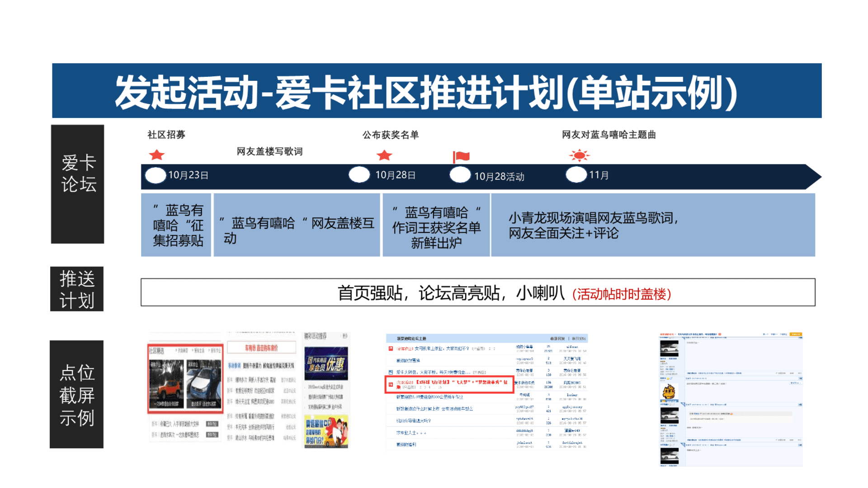This screenshot has width=868, height=488.
Task: Click the 网友盖楼写歌词 label
Action: pos(270,151)
